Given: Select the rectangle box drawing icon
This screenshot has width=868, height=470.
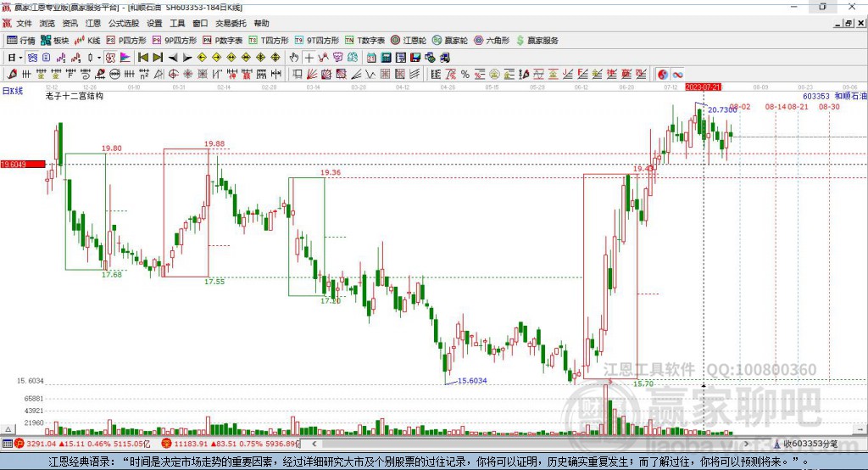Looking at the screenshot, I should pyautogui.click(x=297, y=75).
